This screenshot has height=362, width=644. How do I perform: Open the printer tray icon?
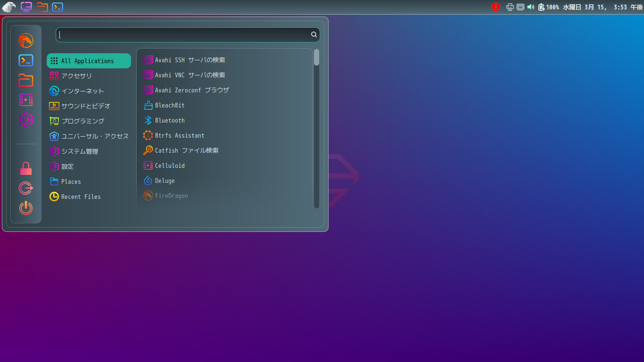(510, 7)
